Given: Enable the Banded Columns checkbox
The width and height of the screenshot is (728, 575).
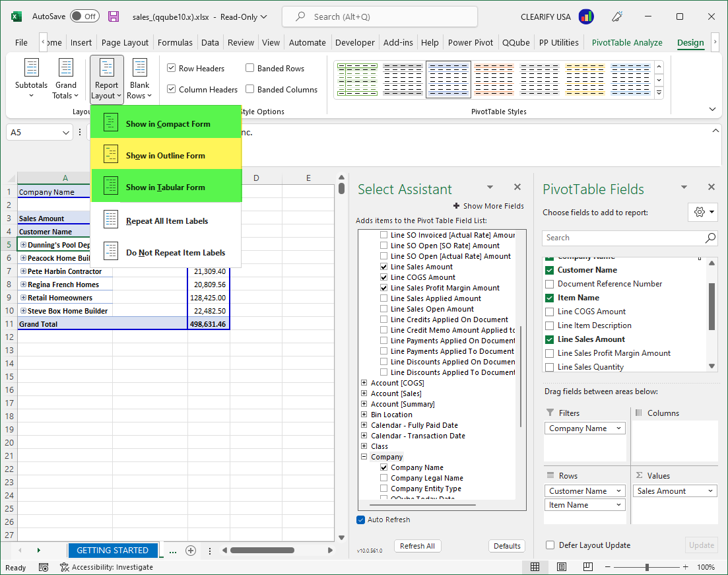Looking at the screenshot, I should pos(249,88).
